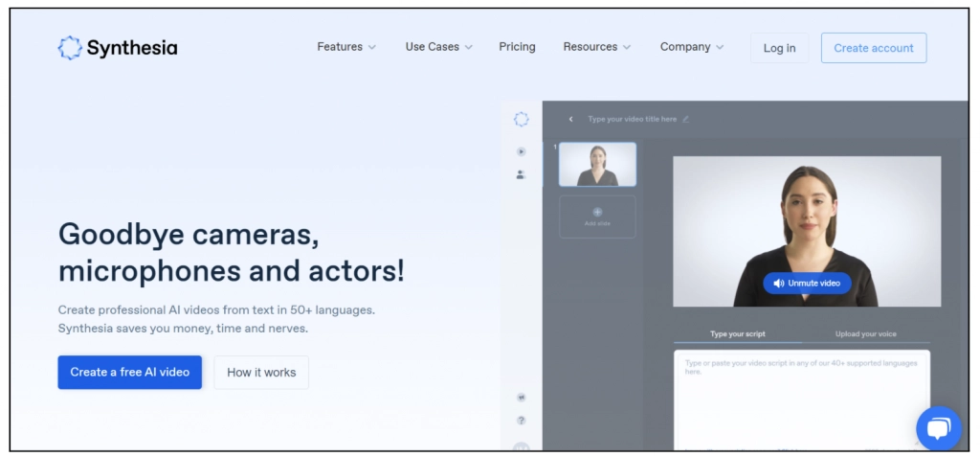Start with Create a free AI video
Viewport: 980px width, 457px height.
[x=129, y=373]
